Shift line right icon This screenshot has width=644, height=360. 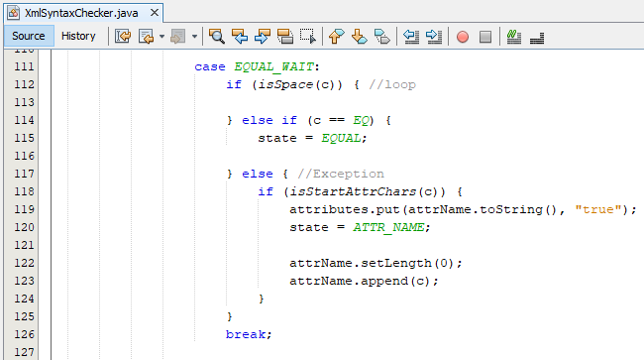pos(434,36)
